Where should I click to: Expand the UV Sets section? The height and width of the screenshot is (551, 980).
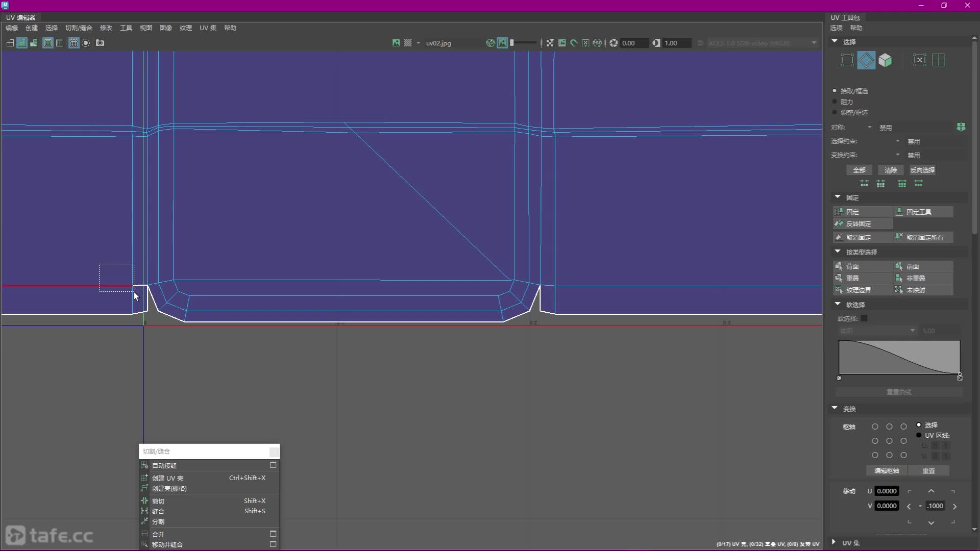tap(834, 542)
